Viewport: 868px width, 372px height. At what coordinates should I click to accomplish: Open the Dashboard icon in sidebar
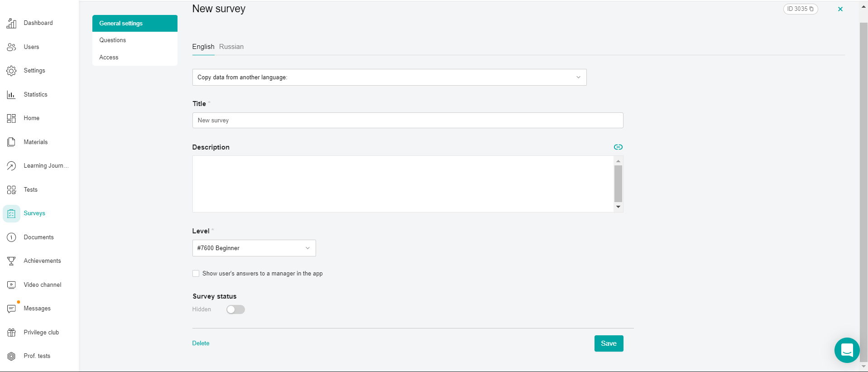pyautogui.click(x=11, y=23)
